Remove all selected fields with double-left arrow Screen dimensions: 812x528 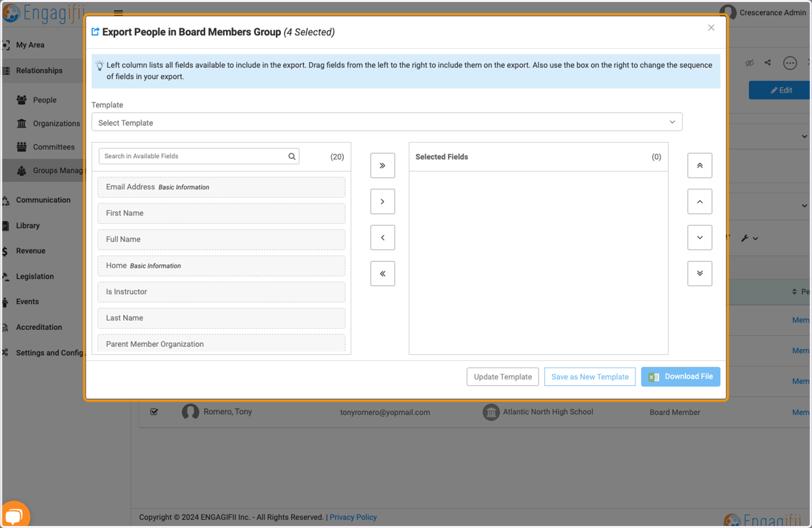(x=382, y=274)
